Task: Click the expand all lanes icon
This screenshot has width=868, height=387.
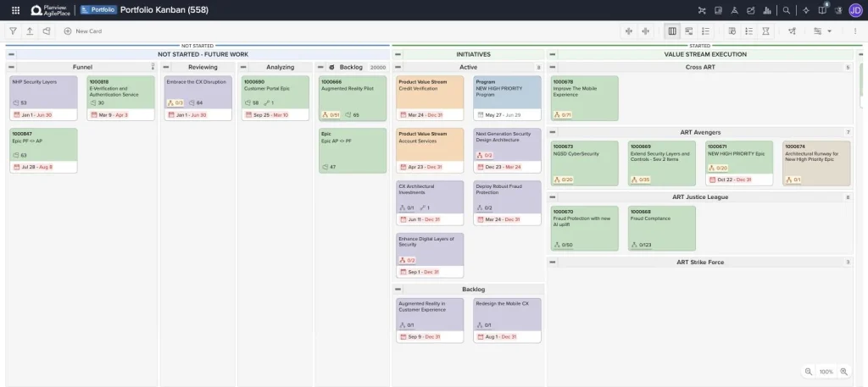Action: click(645, 31)
